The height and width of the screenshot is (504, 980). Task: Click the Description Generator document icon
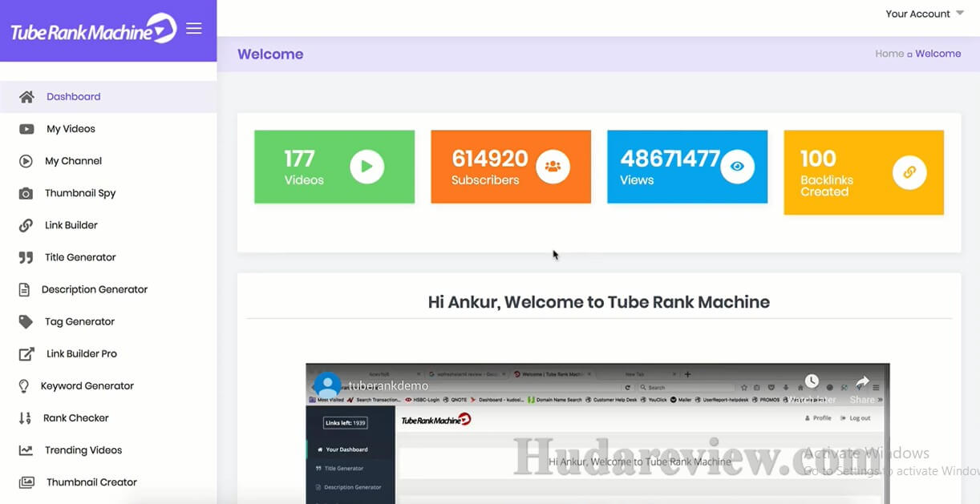point(25,289)
